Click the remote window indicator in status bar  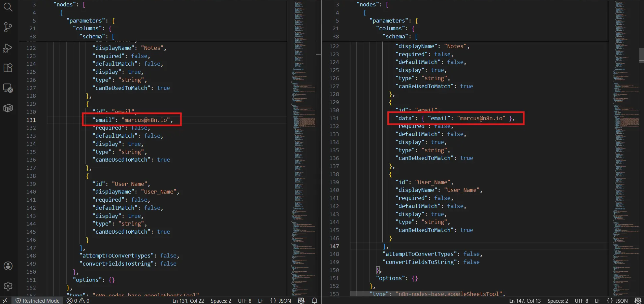click(5, 301)
